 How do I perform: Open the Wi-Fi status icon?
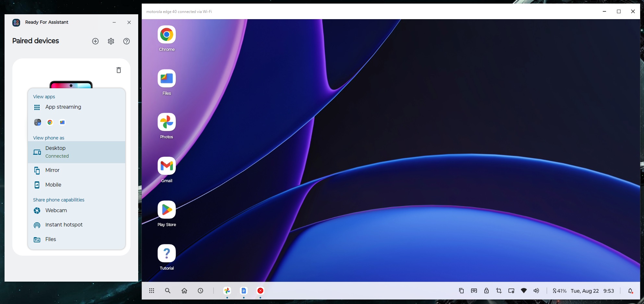[x=524, y=291]
